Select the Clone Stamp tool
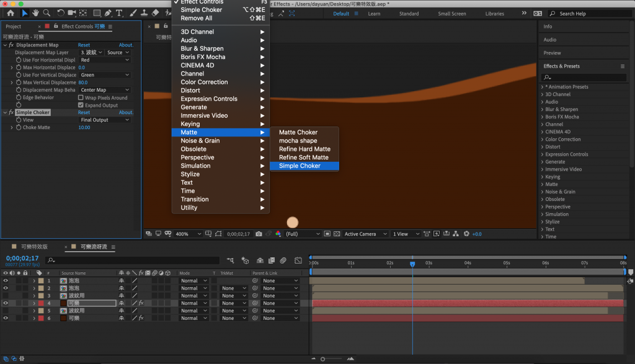Image resolution: width=635 pixels, height=364 pixels. [x=144, y=13]
